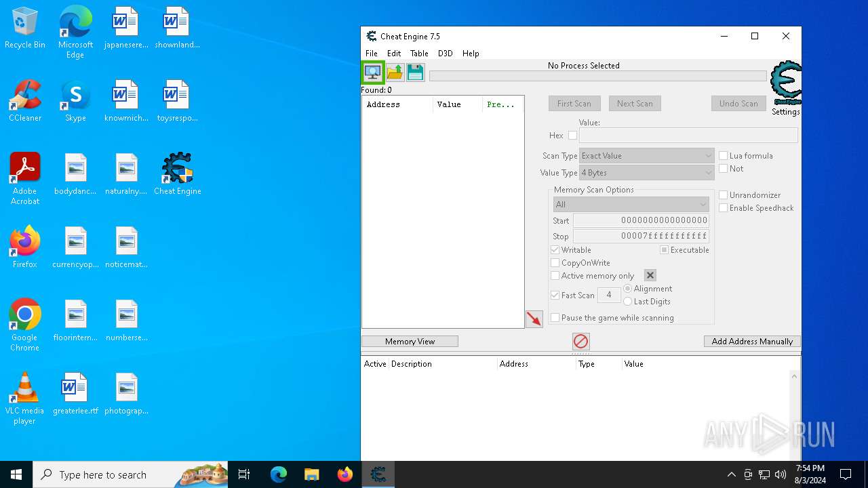This screenshot has height=488, width=868.
Task: Expand the memory region All dropdown
Action: [x=631, y=205]
